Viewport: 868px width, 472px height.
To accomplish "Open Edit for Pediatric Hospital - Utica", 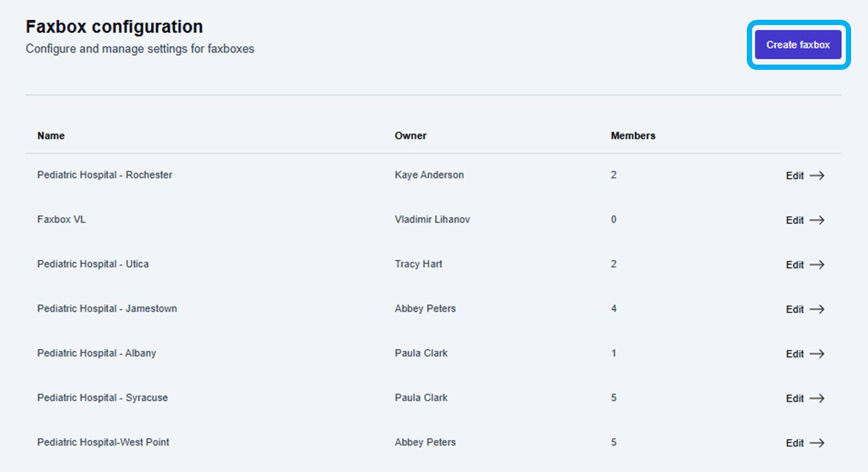I will point(795,265).
